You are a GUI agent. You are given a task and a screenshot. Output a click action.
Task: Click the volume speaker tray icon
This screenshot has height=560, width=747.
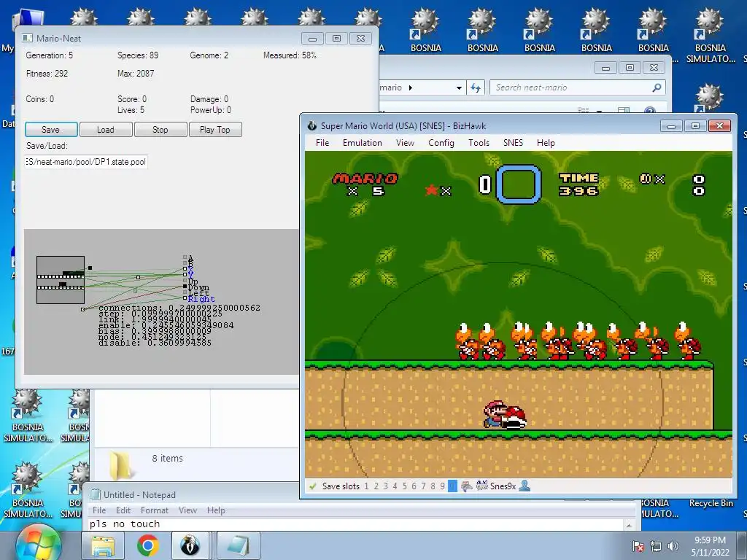[x=673, y=546]
